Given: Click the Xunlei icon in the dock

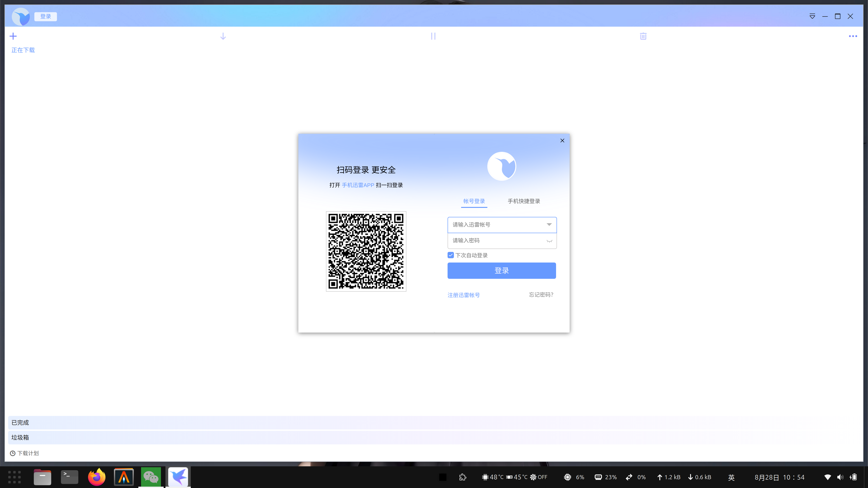Looking at the screenshot, I should point(178,477).
